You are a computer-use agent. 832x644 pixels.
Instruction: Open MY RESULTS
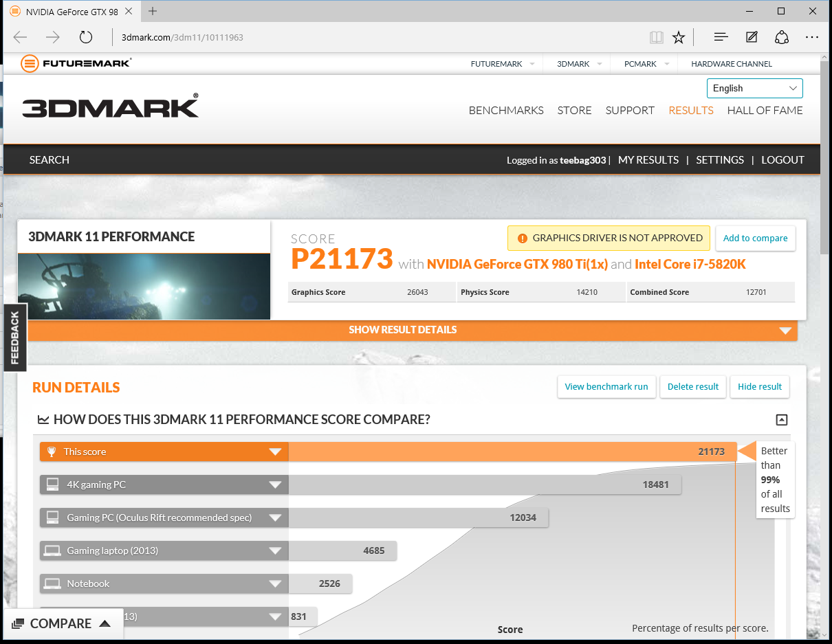point(648,159)
